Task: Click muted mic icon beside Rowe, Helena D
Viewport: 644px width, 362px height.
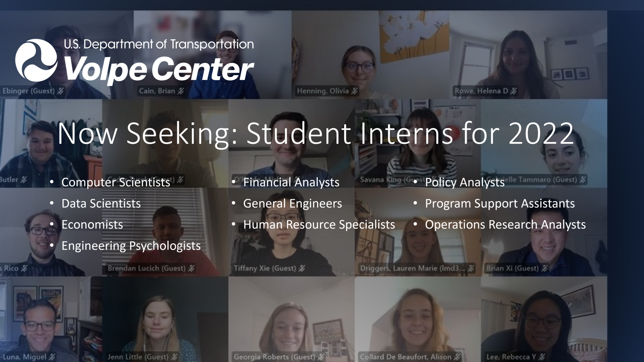Action: tap(514, 91)
